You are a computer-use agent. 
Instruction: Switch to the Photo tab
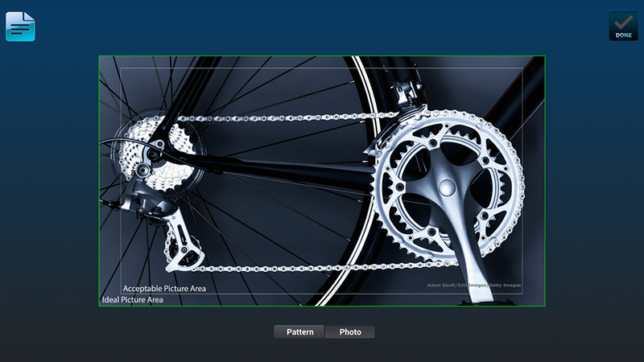point(350,331)
